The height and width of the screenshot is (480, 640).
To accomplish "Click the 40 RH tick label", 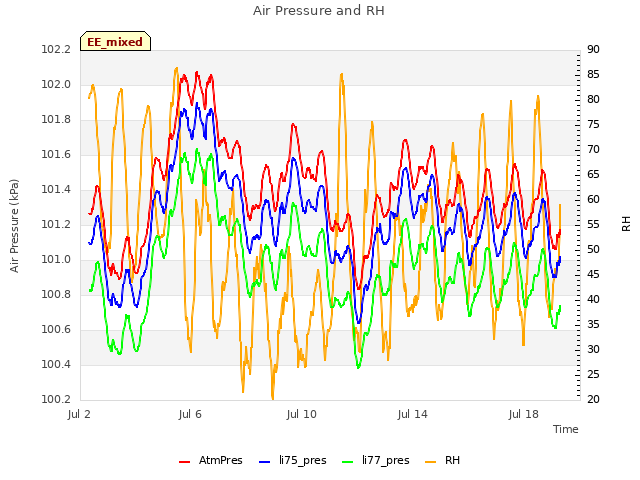I will tap(593, 300).
